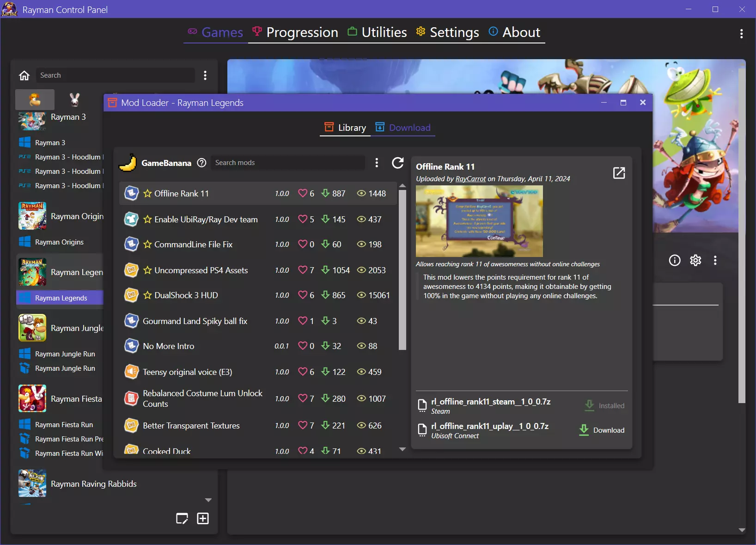The width and height of the screenshot is (756, 545).
Task: Open the kebab menu beside the game gear icon
Action: pos(715,260)
